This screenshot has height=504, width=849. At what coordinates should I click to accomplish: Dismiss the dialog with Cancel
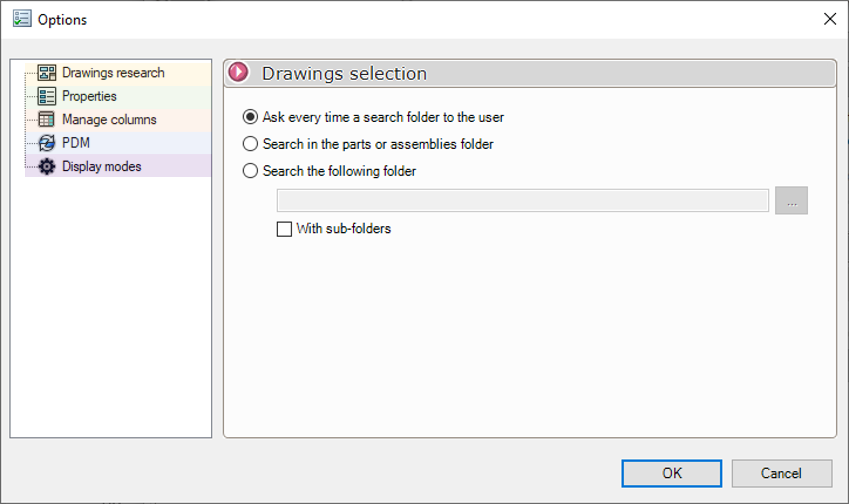(x=781, y=473)
